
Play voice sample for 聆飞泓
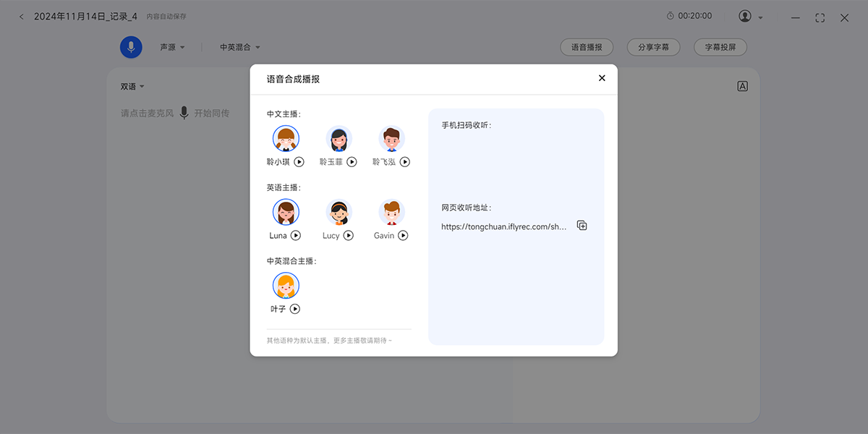(405, 162)
